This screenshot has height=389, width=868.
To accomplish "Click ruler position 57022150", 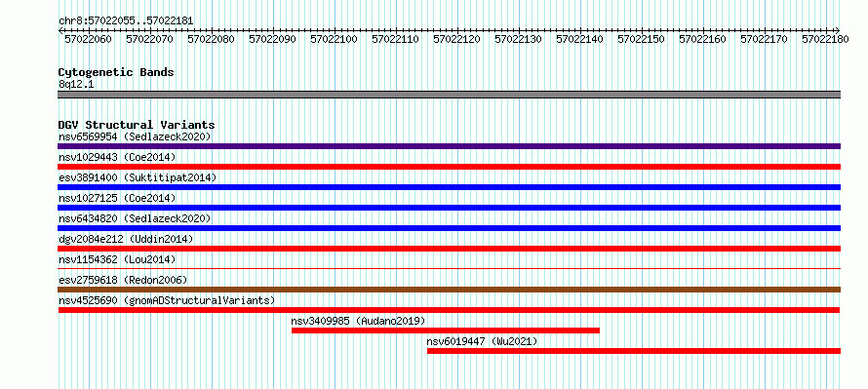I will click(641, 39).
